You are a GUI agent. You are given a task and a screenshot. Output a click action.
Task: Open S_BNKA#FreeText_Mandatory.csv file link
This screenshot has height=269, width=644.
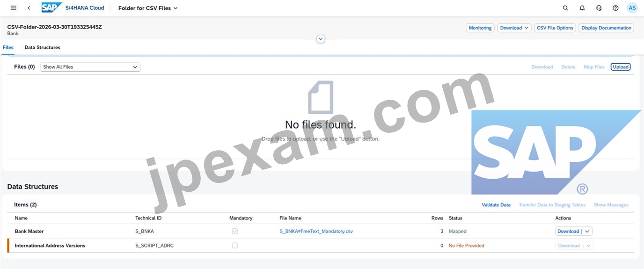click(x=316, y=231)
